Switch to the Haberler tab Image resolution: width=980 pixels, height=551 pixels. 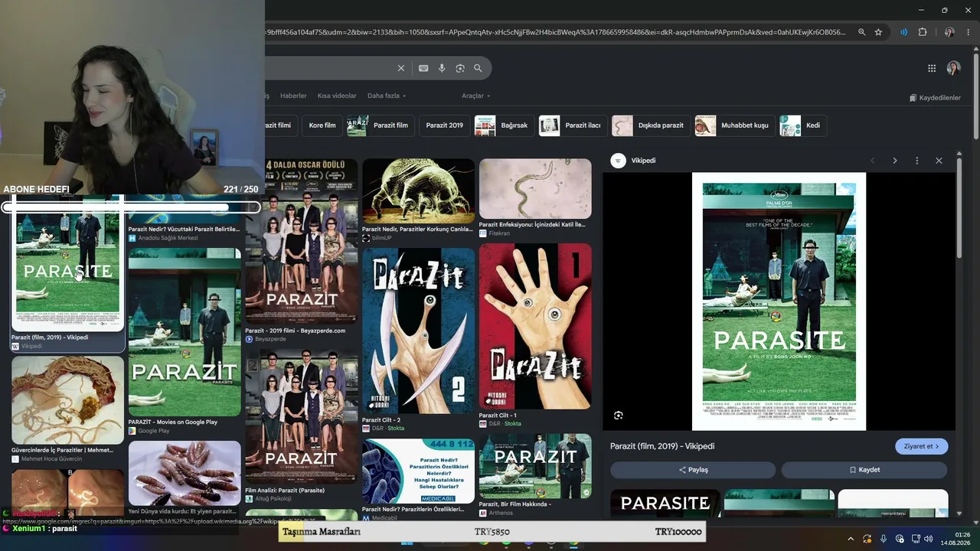tap(293, 96)
